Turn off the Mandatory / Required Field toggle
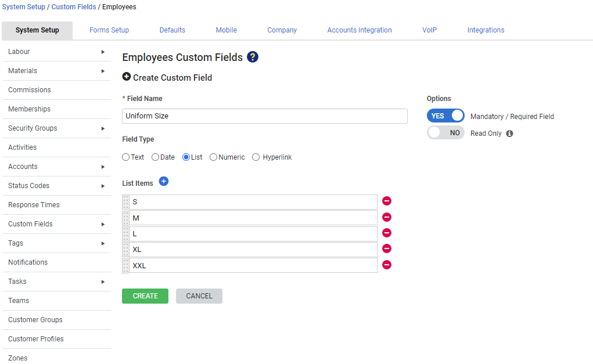The height and width of the screenshot is (364, 593). point(445,116)
